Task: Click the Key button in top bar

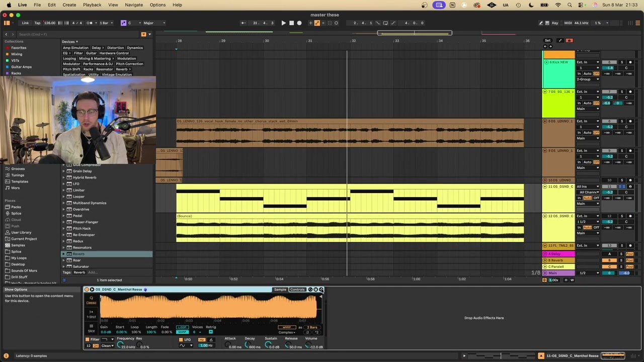Action: click(555, 23)
